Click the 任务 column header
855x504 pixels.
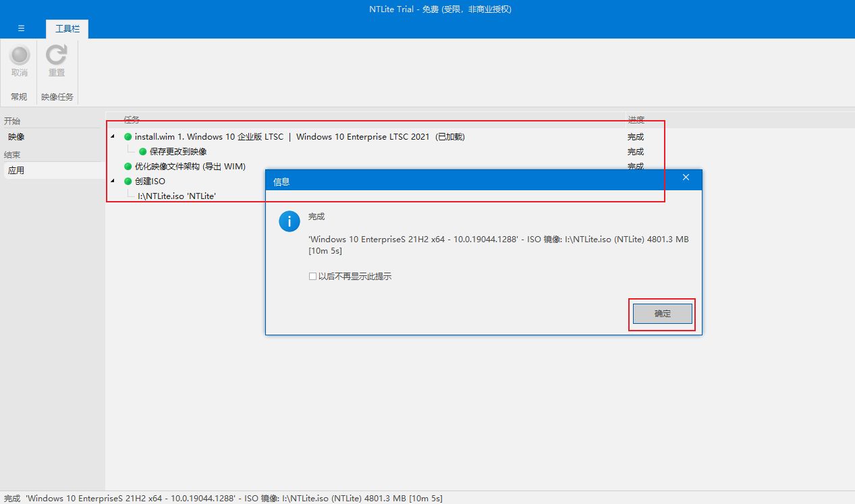pos(132,120)
